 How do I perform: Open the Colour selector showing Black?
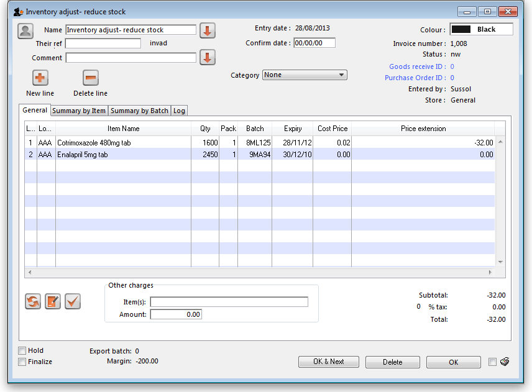pyautogui.click(x=482, y=29)
